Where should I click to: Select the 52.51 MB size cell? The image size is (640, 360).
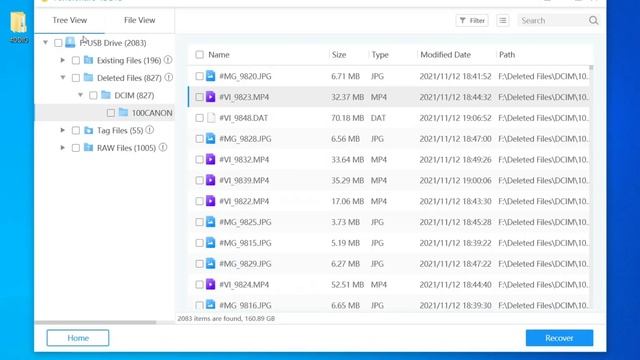pyautogui.click(x=347, y=284)
